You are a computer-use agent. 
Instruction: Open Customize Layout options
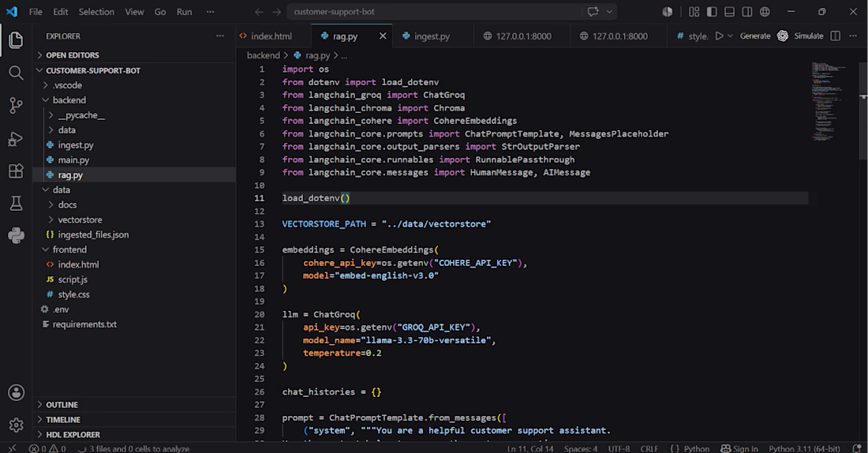click(x=694, y=12)
